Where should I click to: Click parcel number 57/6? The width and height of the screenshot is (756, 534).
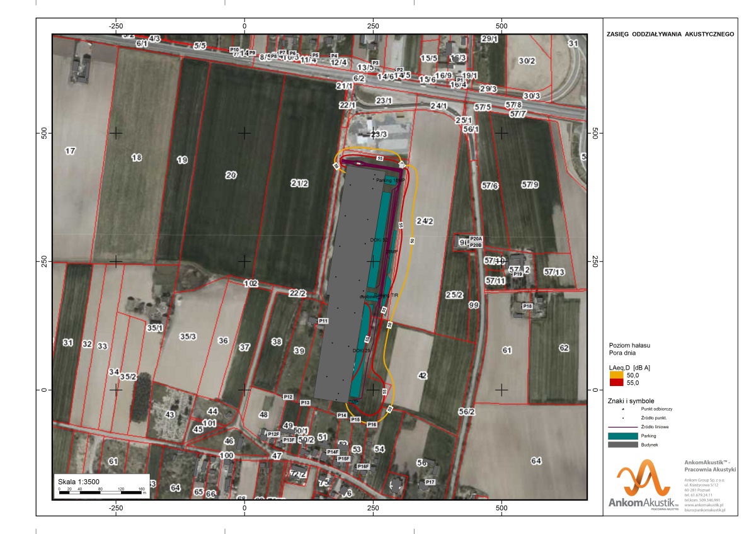pos(490,186)
